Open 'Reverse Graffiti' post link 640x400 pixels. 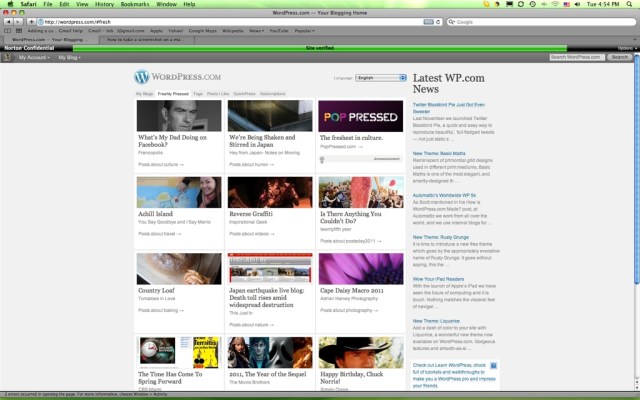tap(257, 214)
